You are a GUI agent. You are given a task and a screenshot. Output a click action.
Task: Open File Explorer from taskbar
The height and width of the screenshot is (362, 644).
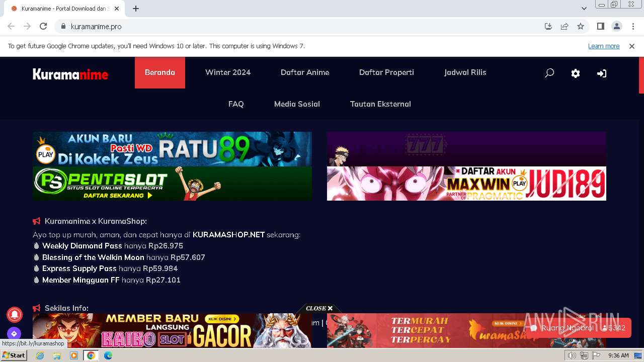click(x=57, y=355)
